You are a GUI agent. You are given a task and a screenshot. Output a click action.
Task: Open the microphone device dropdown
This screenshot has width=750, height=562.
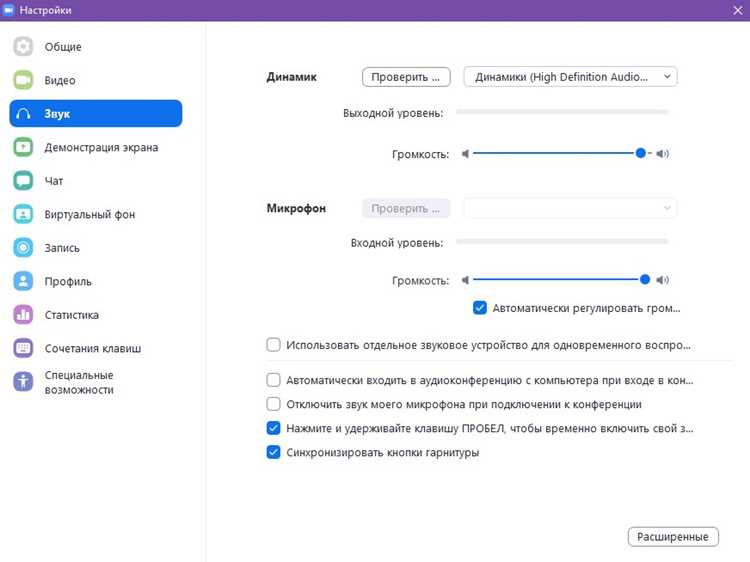tap(570, 208)
